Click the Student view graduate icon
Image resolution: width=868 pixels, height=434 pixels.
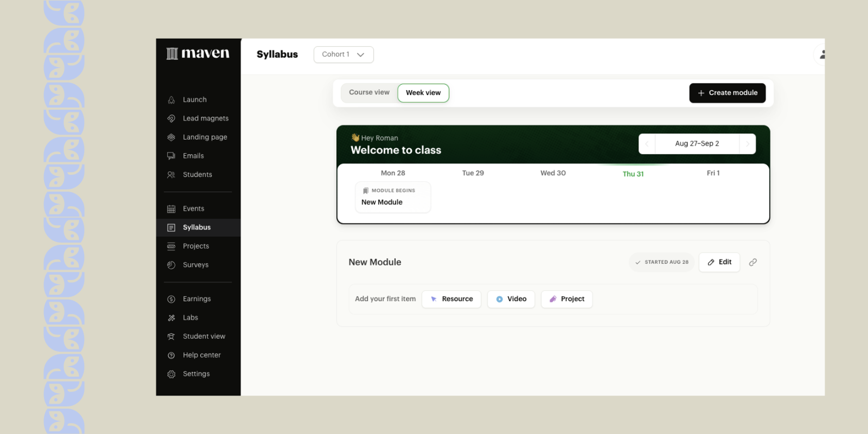[171, 337]
